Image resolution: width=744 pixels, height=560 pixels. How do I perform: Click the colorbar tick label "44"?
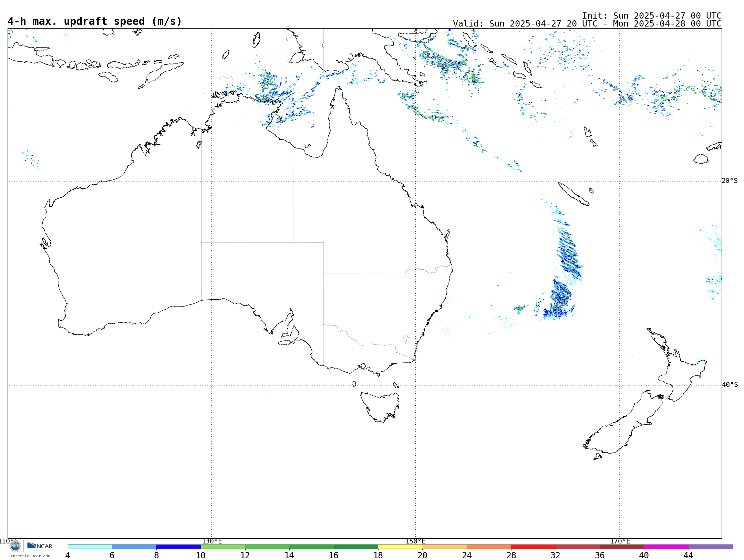point(689,556)
